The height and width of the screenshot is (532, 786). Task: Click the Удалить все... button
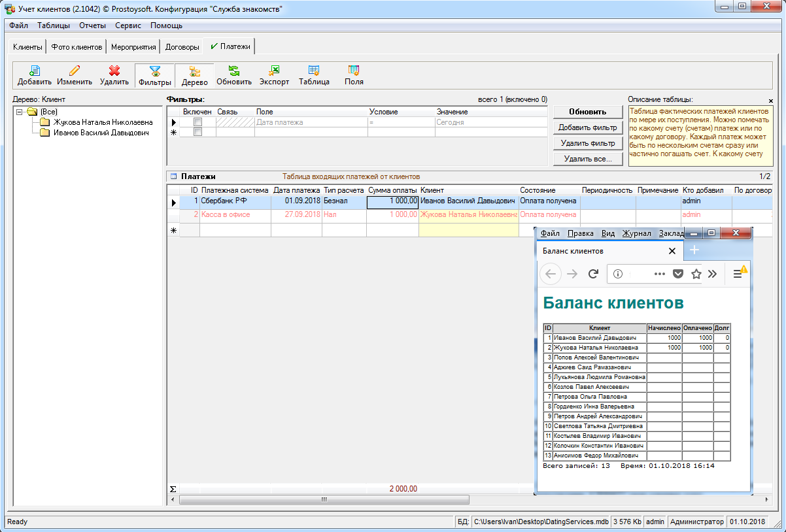pos(587,159)
